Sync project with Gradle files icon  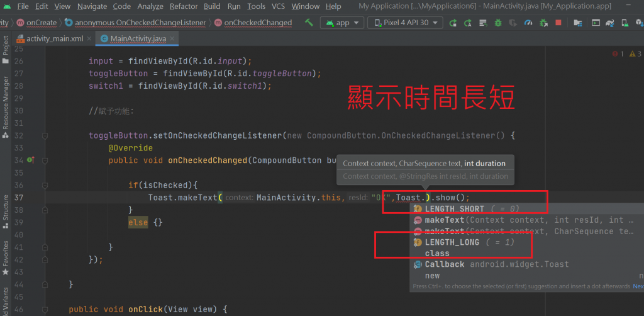click(610, 23)
